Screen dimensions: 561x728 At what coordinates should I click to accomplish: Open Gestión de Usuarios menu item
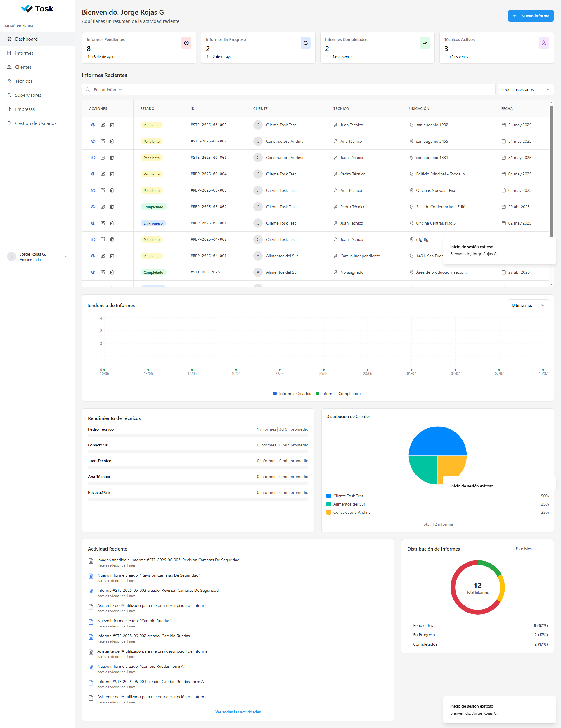pos(37,123)
